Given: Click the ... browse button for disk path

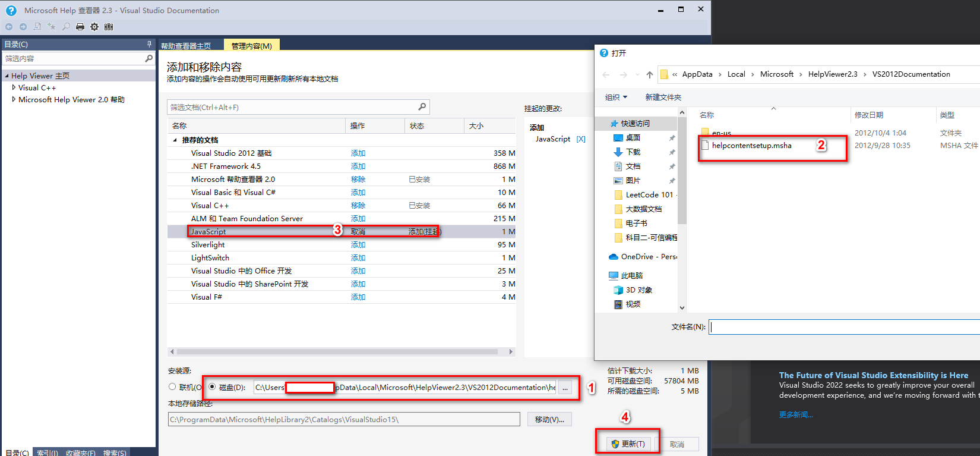Looking at the screenshot, I should (x=565, y=388).
